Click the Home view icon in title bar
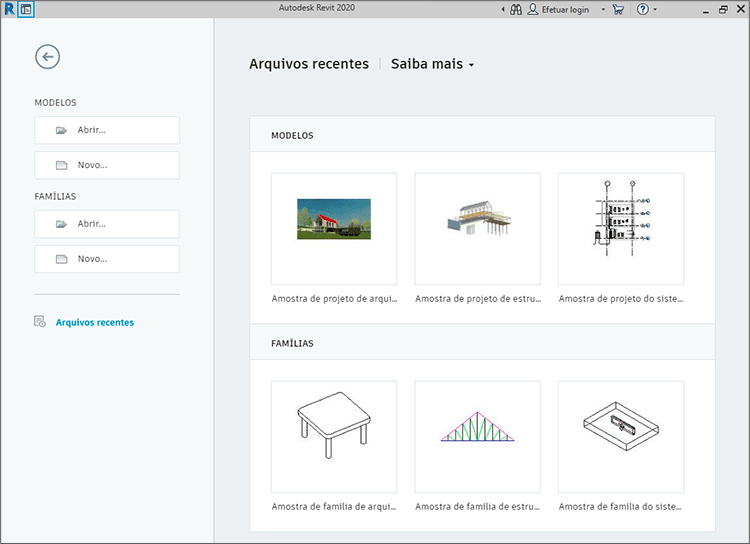The width and height of the screenshot is (750, 544). [26, 9]
